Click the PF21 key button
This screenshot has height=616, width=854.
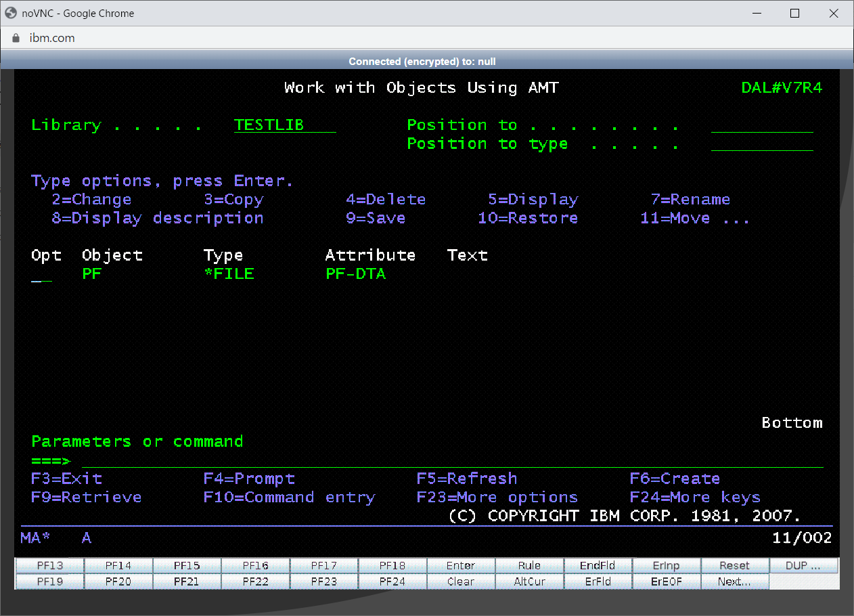187,581
